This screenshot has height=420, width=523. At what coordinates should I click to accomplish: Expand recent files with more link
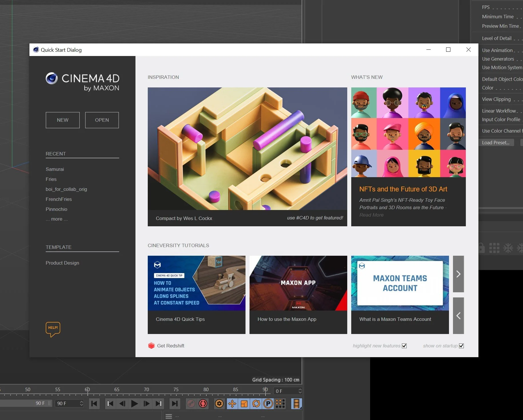pos(57,219)
